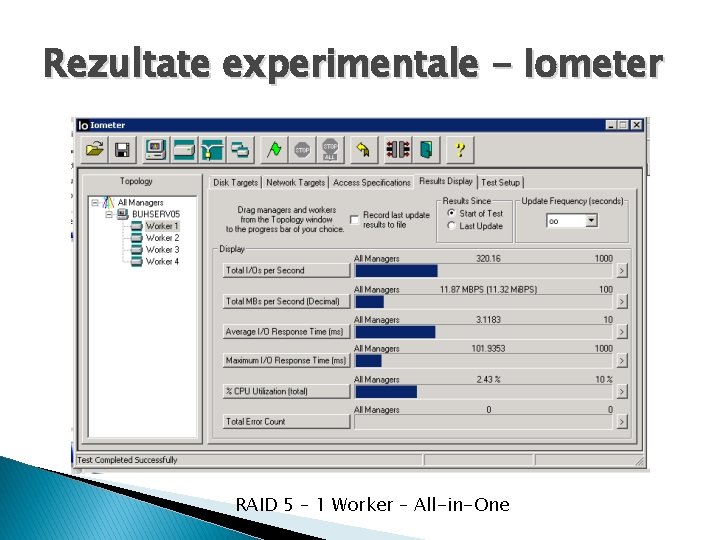Select Worker 3 in topology
Viewport: 720px width, 540px height.
pyautogui.click(x=162, y=250)
